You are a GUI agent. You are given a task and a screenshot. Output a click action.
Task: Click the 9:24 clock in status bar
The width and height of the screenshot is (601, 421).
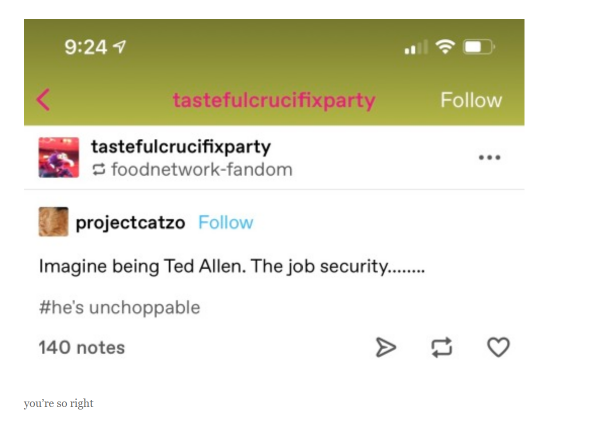(x=87, y=47)
